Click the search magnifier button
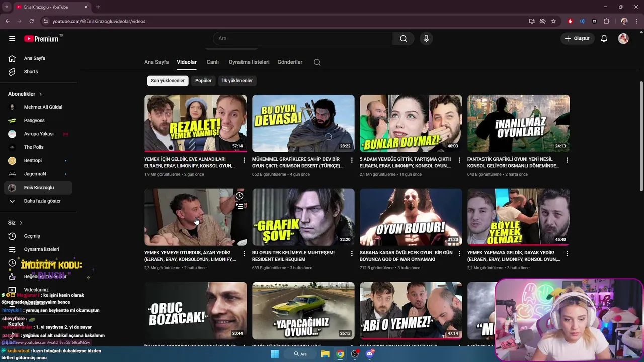The image size is (644, 362). (x=404, y=39)
